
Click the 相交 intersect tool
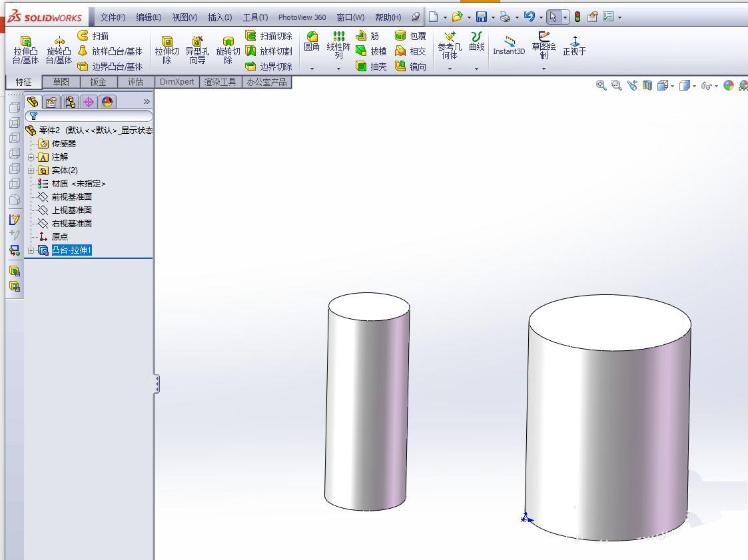pos(410,51)
